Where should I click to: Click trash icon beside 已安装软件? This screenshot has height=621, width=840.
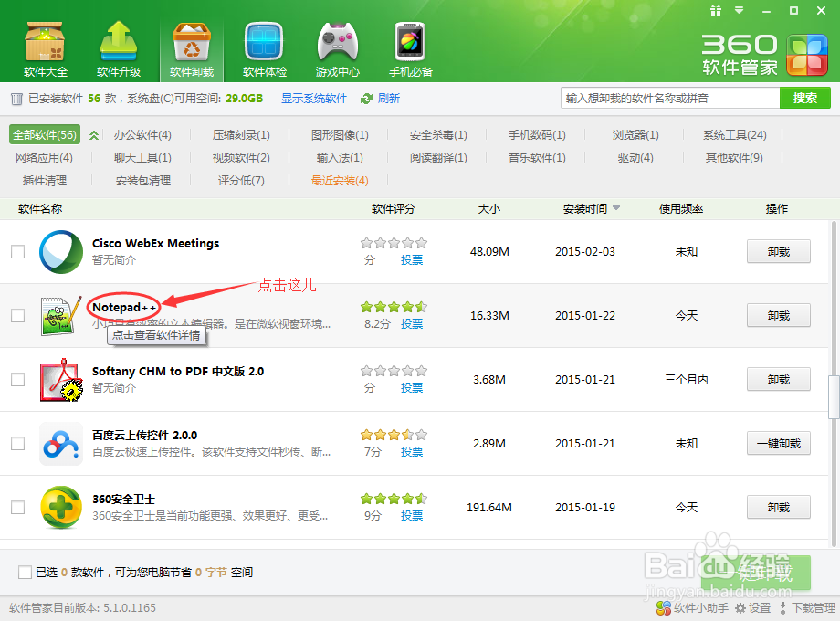tap(16, 99)
